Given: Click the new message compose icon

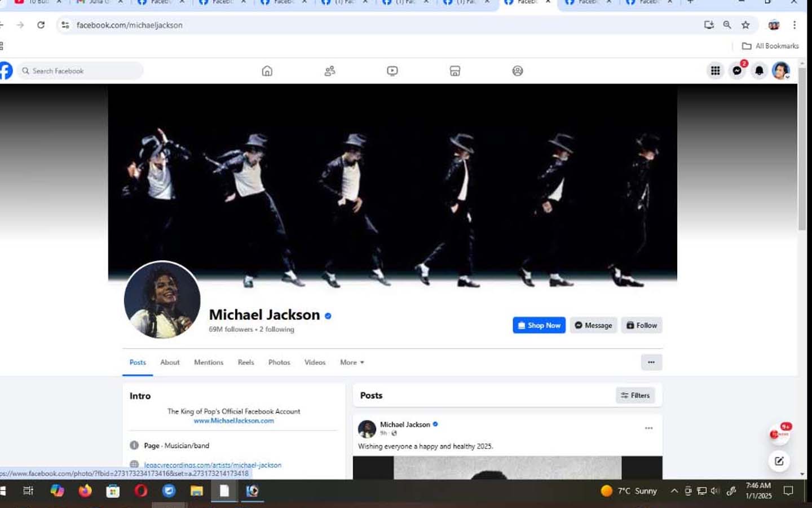Looking at the screenshot, I should (x=779, y=461).
